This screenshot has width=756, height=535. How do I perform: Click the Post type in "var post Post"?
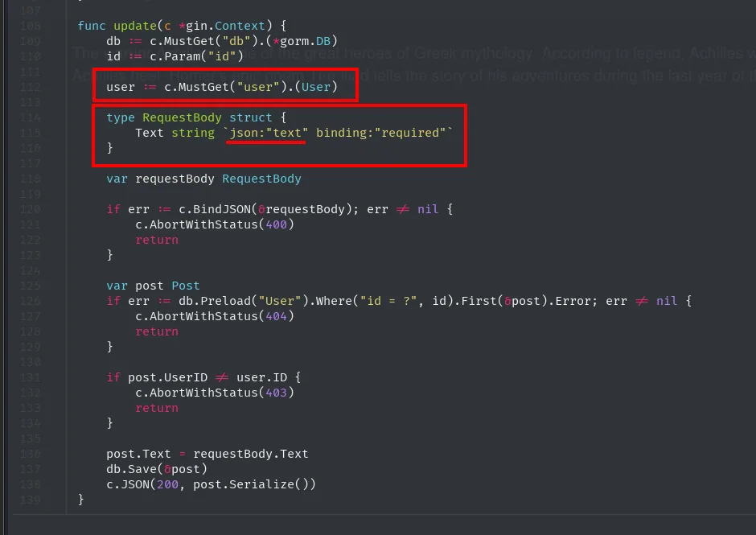pyautogui.click(x=186, y=286)
